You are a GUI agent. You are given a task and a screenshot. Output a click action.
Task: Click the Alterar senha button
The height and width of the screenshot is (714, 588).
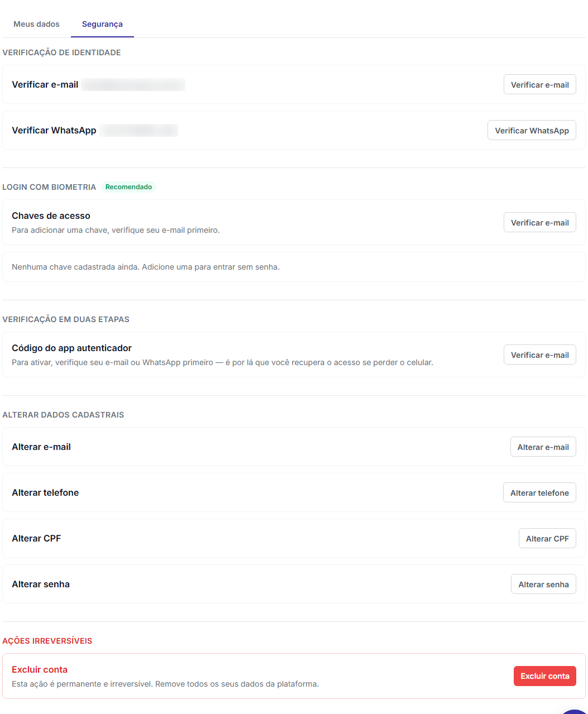pyautogui.click(x=543, y=584)
